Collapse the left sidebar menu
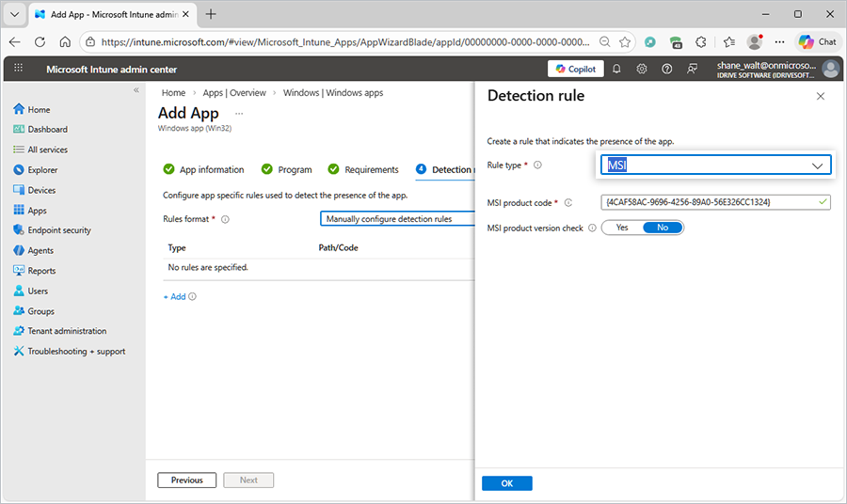The height and width of the screenshot is (504, 847). pos(136,90)
